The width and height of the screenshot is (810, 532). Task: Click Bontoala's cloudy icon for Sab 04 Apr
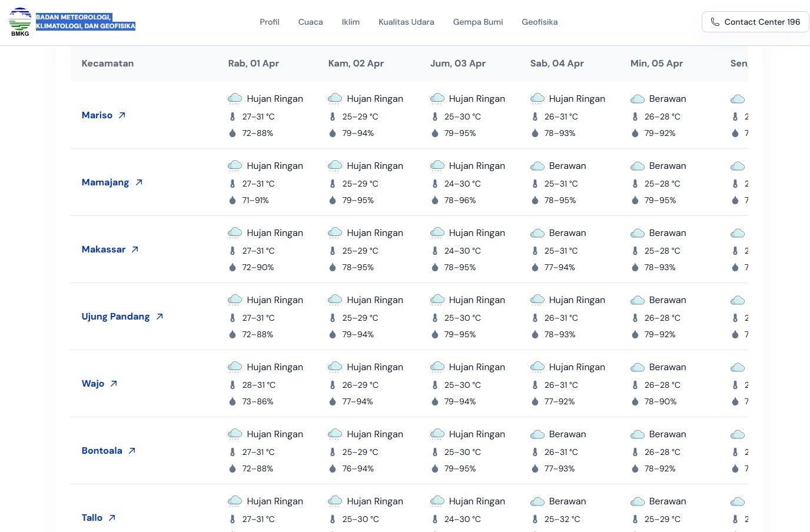[x=537, y=434]
